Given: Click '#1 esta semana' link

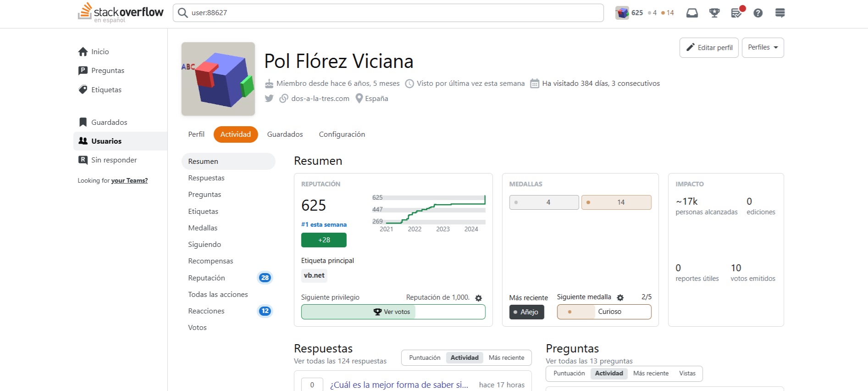Looking at the screenshot, I should [x=324, y=224].
